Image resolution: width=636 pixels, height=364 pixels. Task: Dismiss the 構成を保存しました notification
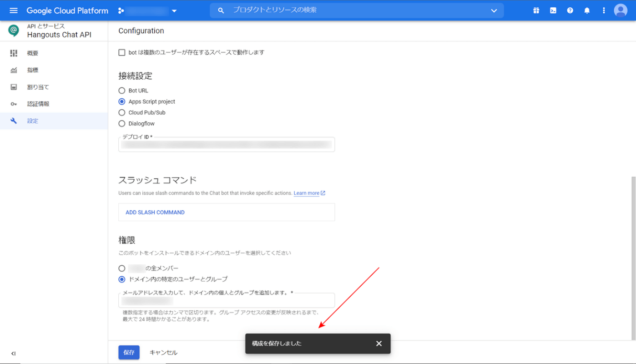[x=379, y=344]
